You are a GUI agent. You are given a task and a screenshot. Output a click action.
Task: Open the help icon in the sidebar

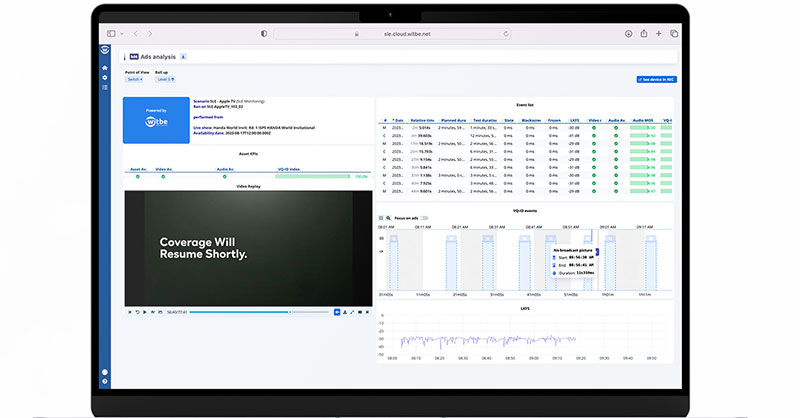point(105,381)
